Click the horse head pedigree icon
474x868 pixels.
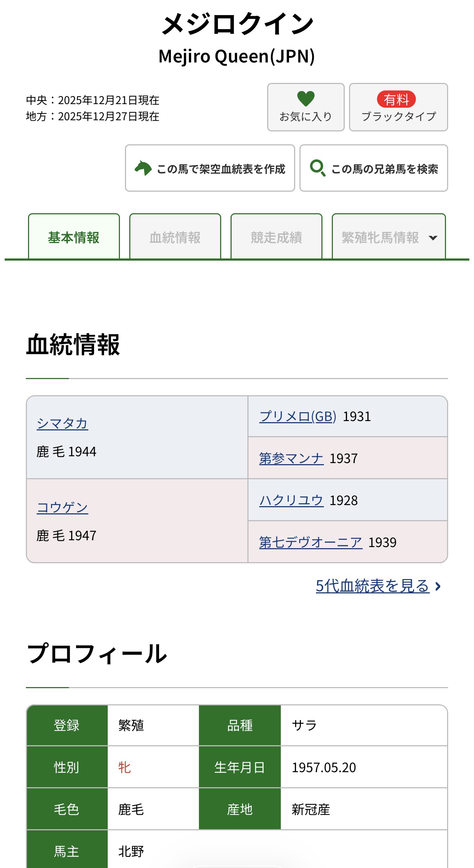coord(143,168)
